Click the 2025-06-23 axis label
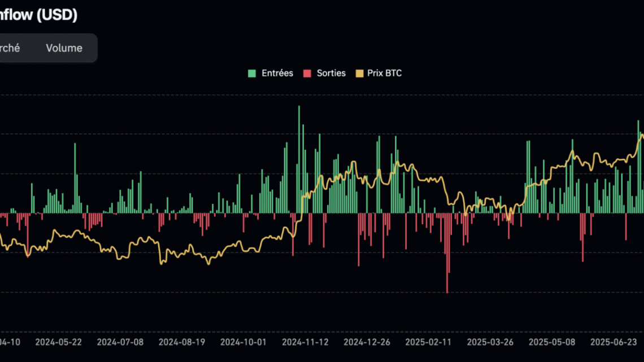The height and width of the screenshot is (362, 644). point(612,342)
